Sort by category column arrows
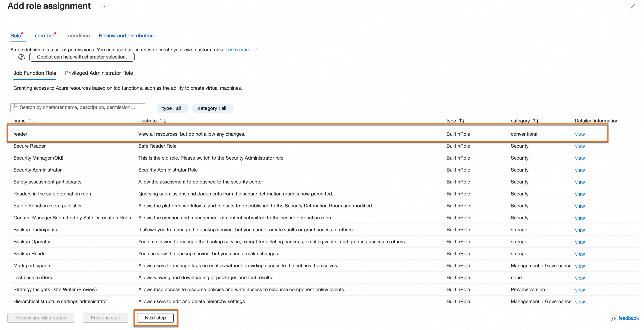The width and height of the screenshot is (644, 330). coord(536,121)
